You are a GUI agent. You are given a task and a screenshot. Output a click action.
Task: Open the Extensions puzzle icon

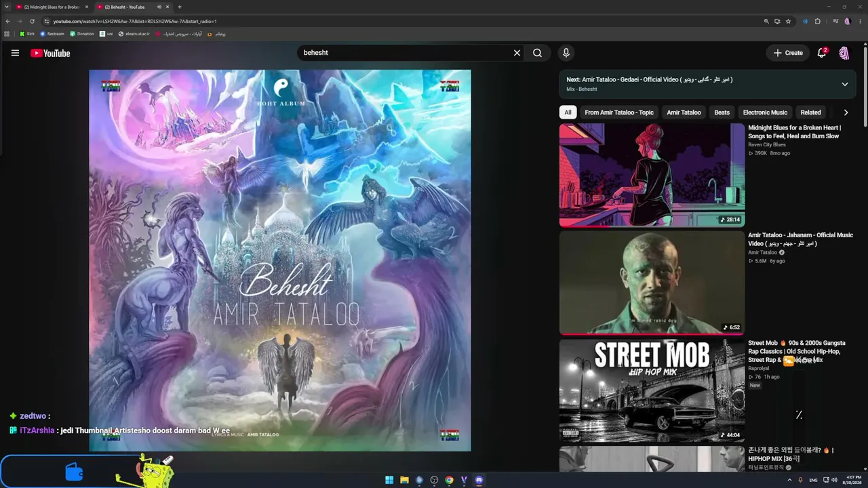click(x=818, y=21)
